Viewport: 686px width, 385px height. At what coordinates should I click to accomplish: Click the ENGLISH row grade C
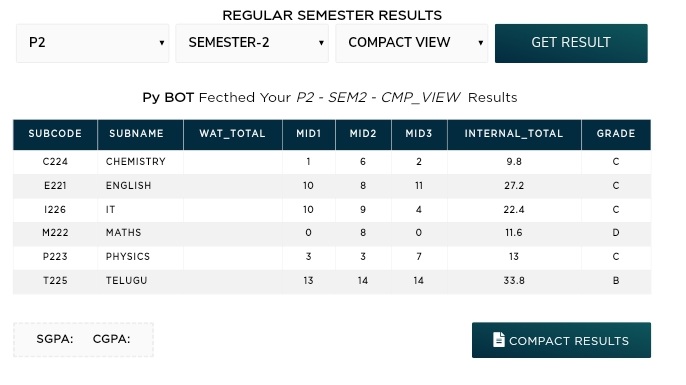tap(616, 186)
